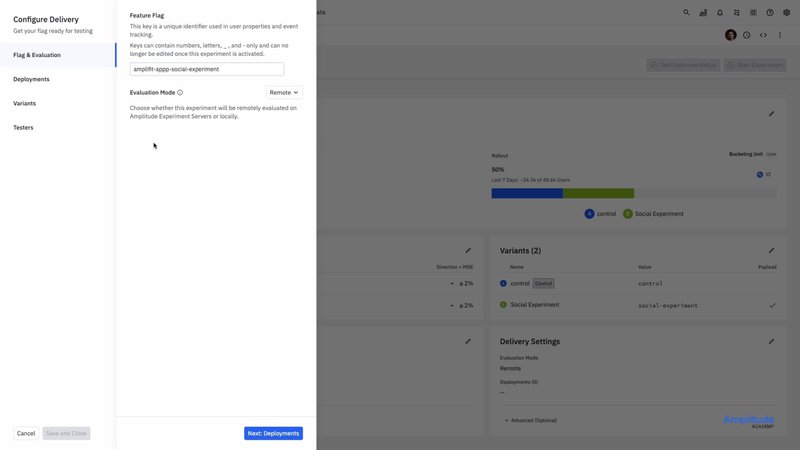
Task: Go to the Deployments section
Action: (31, 79)
